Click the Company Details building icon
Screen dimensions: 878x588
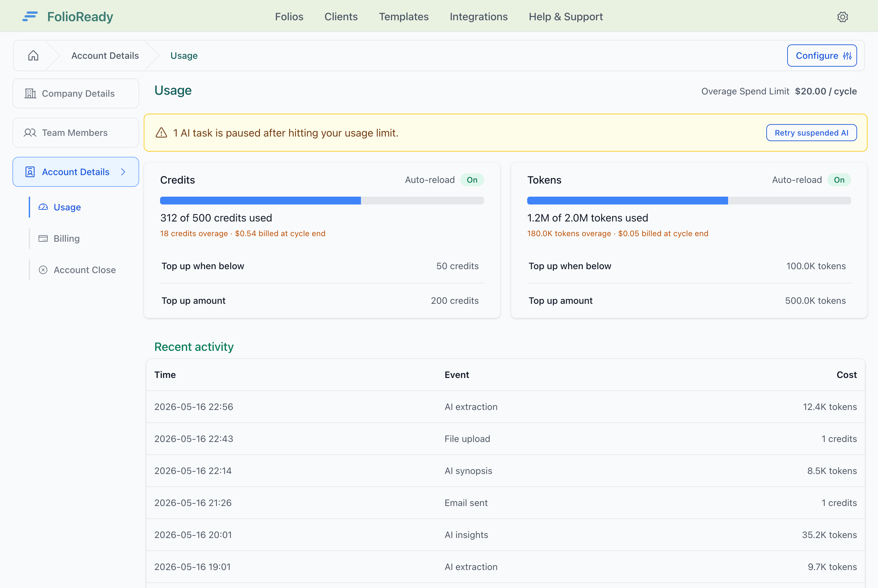click(x=30, y=93)
